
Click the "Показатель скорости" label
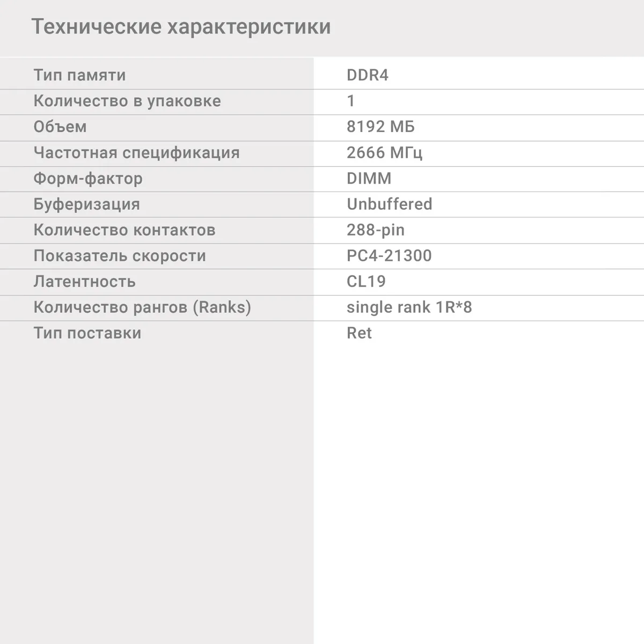(x=119, y=255)
